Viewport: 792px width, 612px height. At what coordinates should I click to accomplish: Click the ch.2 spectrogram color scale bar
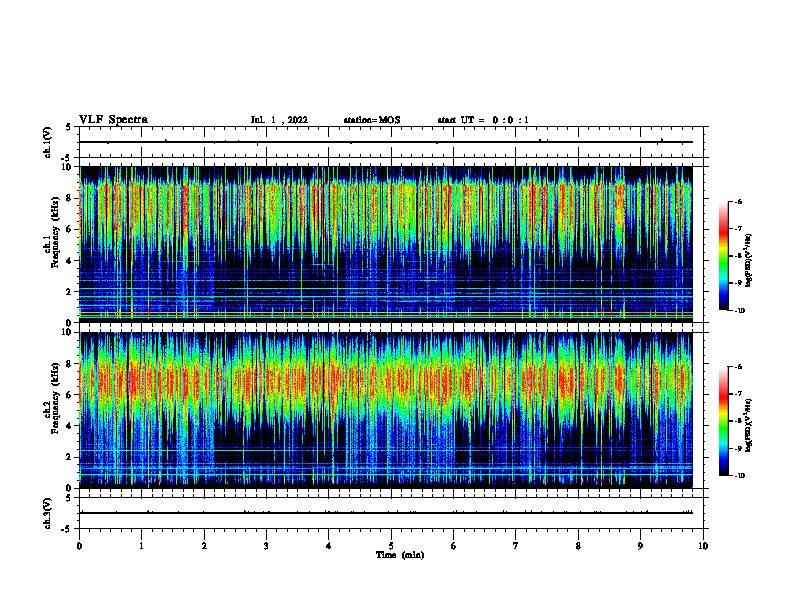[x=723, y=421]
